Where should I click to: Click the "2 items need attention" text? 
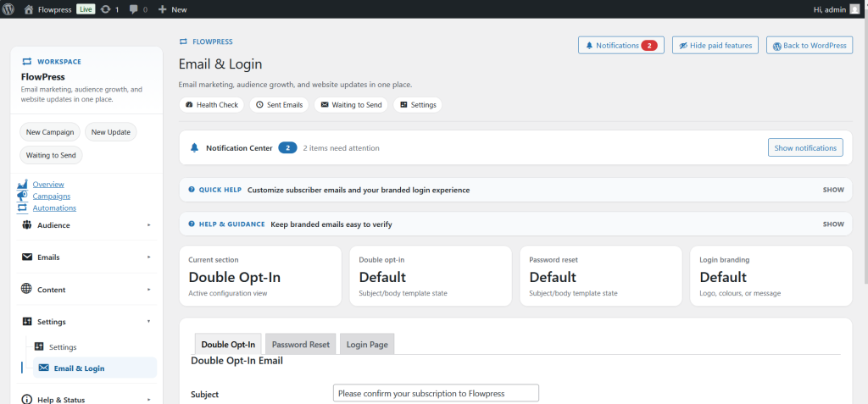point(341,148)
